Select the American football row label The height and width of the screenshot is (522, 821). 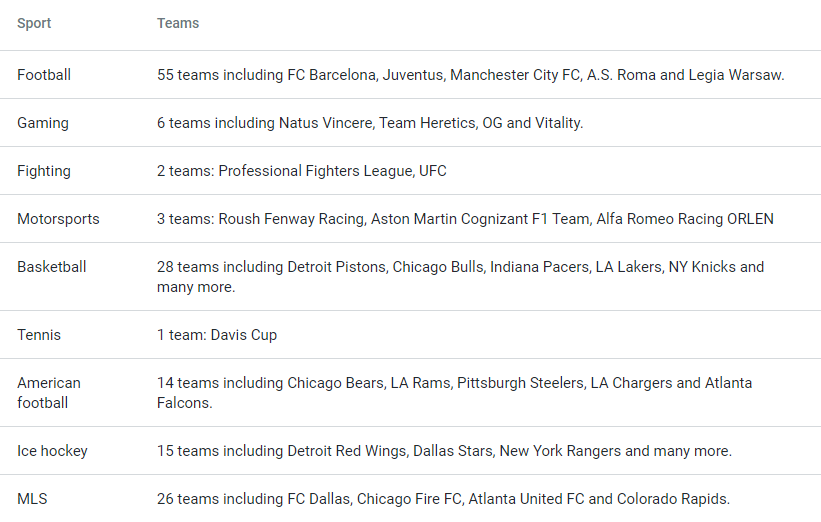click(49, 393)
